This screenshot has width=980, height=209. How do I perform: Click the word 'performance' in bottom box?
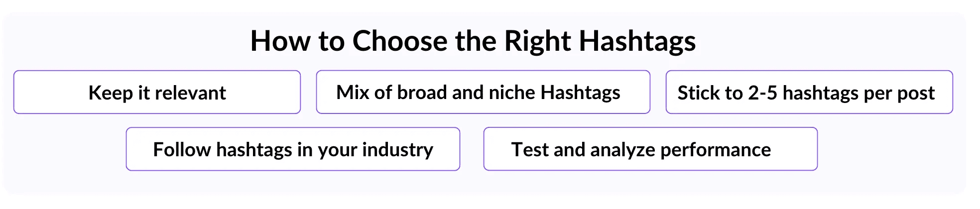[x=716, y=150]
